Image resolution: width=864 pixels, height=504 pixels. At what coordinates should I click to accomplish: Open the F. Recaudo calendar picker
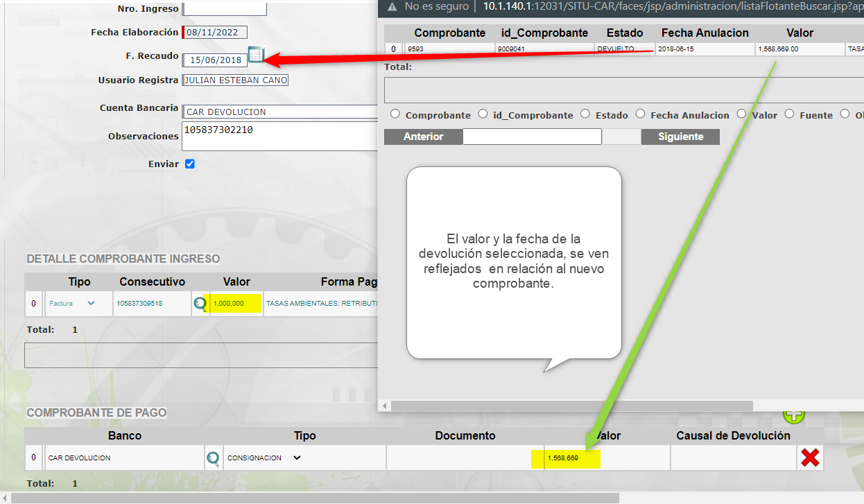[256, 55]
